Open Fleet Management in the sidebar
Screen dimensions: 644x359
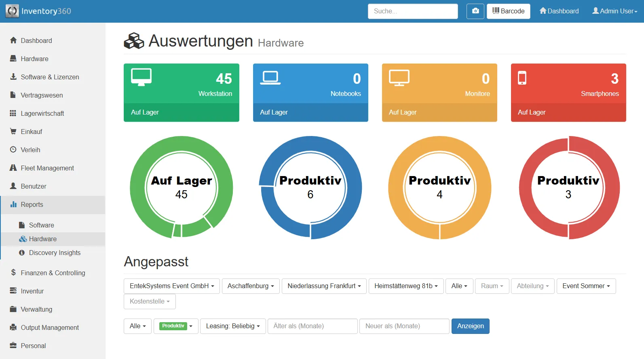[47, 168]
